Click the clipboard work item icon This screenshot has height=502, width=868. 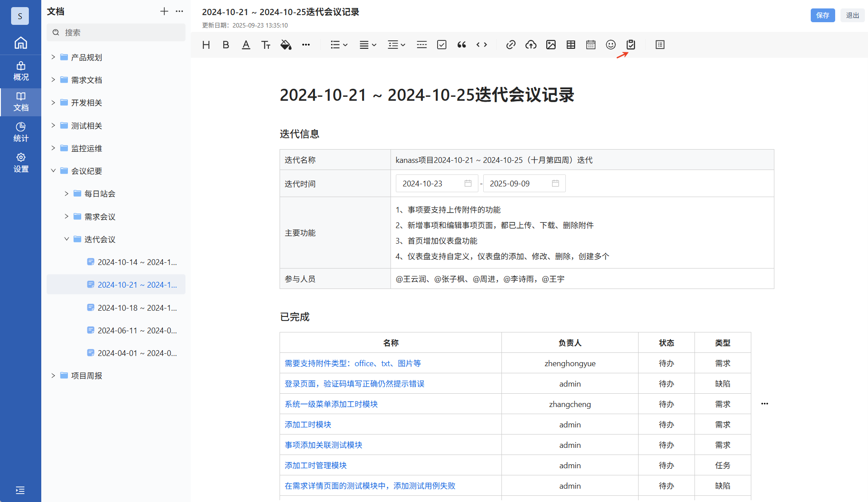[x=631, y=45]
